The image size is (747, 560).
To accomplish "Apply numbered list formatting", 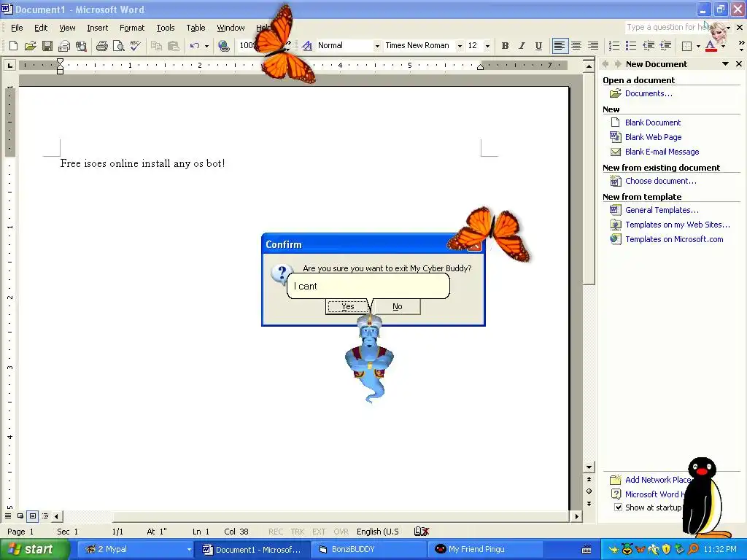I will pos(614,46).
